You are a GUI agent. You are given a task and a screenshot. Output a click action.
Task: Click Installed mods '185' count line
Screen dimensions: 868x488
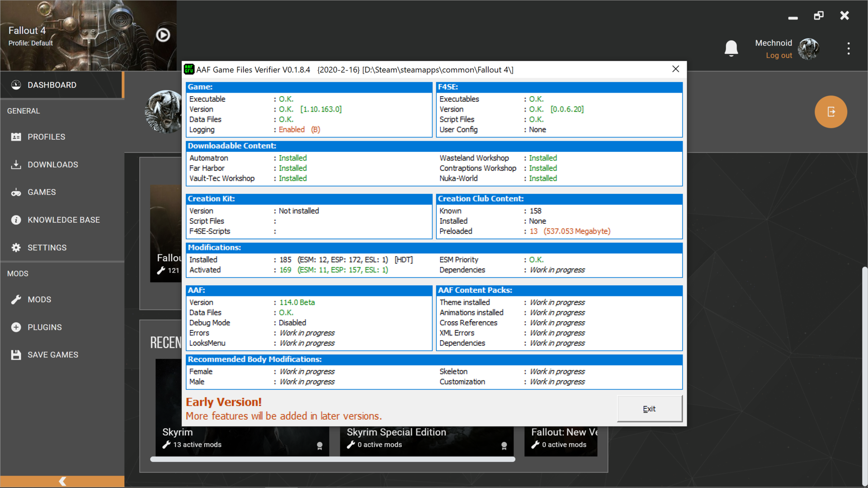coord(346,260)
